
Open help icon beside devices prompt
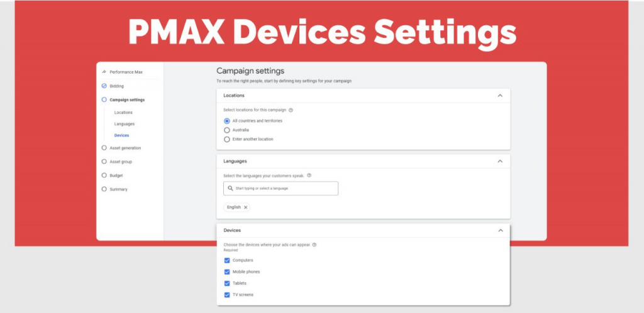(x=314, y=245)
